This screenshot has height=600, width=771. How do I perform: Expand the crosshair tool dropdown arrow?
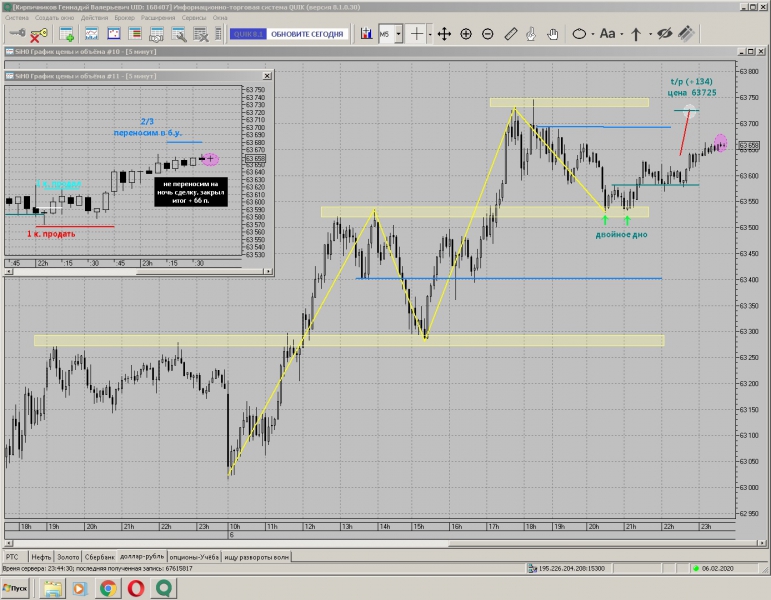click(x=430, y=34)
